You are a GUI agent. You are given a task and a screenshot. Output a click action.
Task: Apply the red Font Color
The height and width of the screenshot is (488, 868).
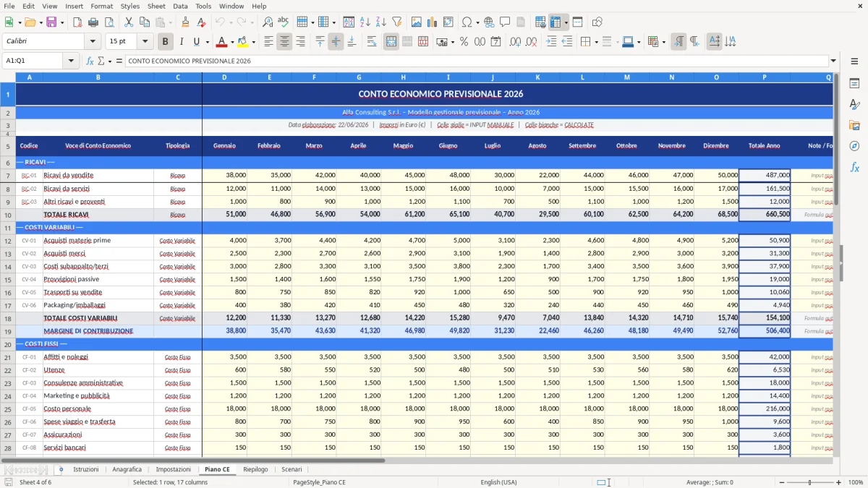coord(221,42)
